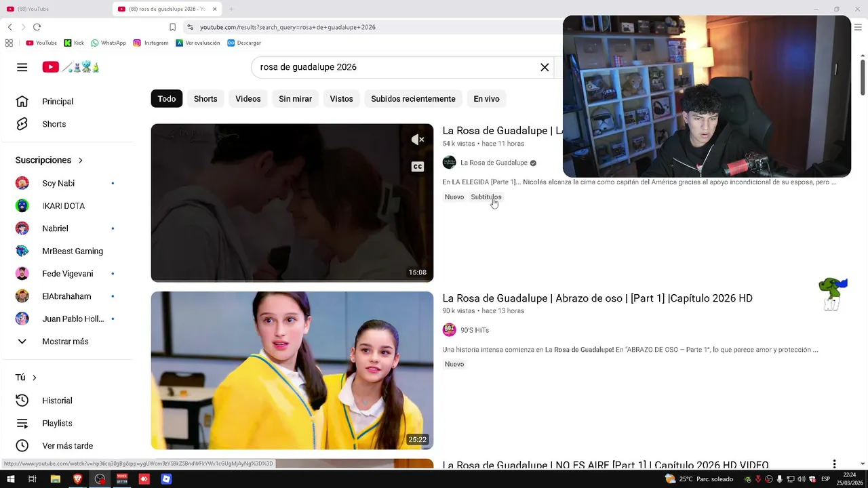Open the Kick bookmark
868x488 pixels.
(74, 43)
